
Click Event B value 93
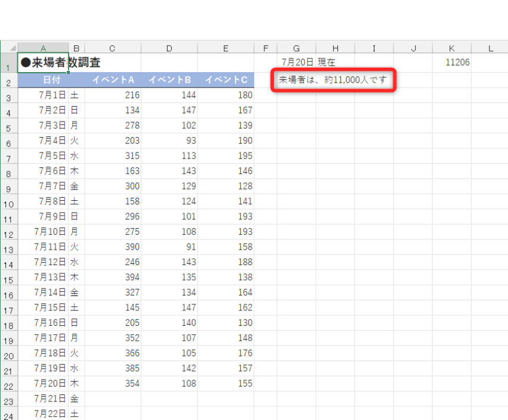[169, 141]
